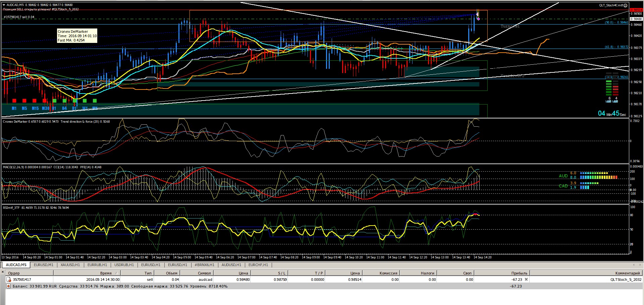644x305 pixels.
Task: Click order time 2016.09.14 14:30:00
Action: [103, 280]
